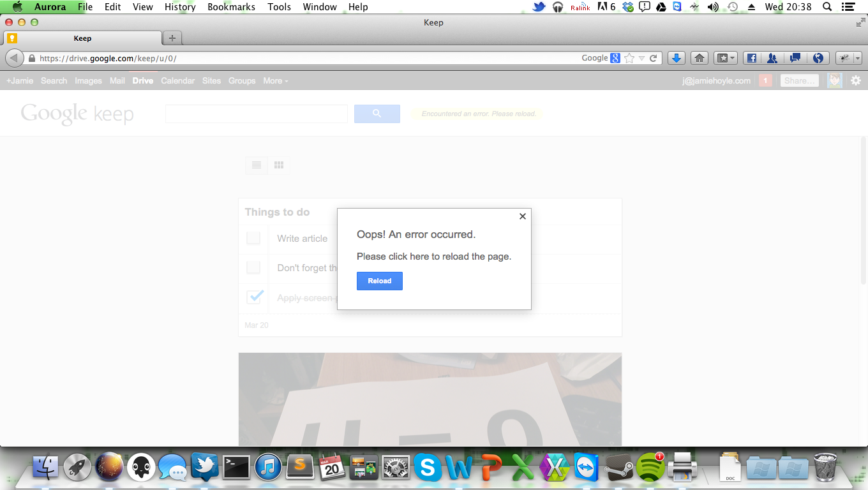This screenshot has width=868, height=490.
Task: Click the Google Keep search magnifier button
Action: pos(377,114)
